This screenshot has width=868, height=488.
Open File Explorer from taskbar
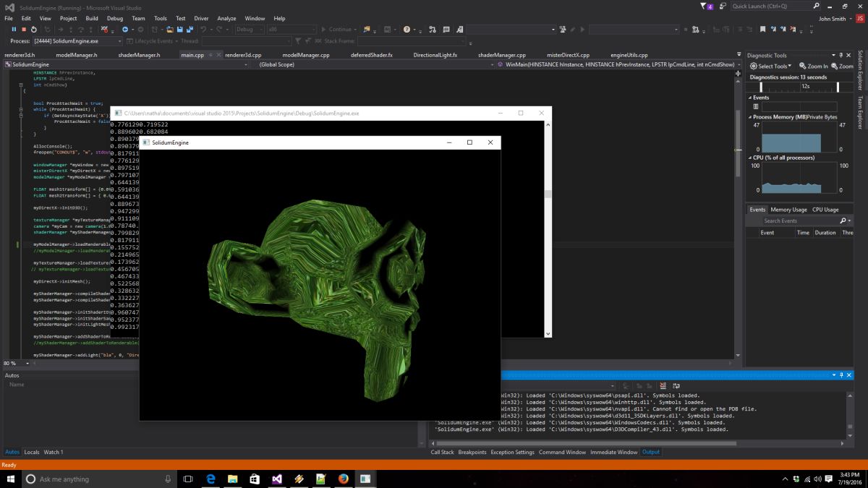click(233, 479)
